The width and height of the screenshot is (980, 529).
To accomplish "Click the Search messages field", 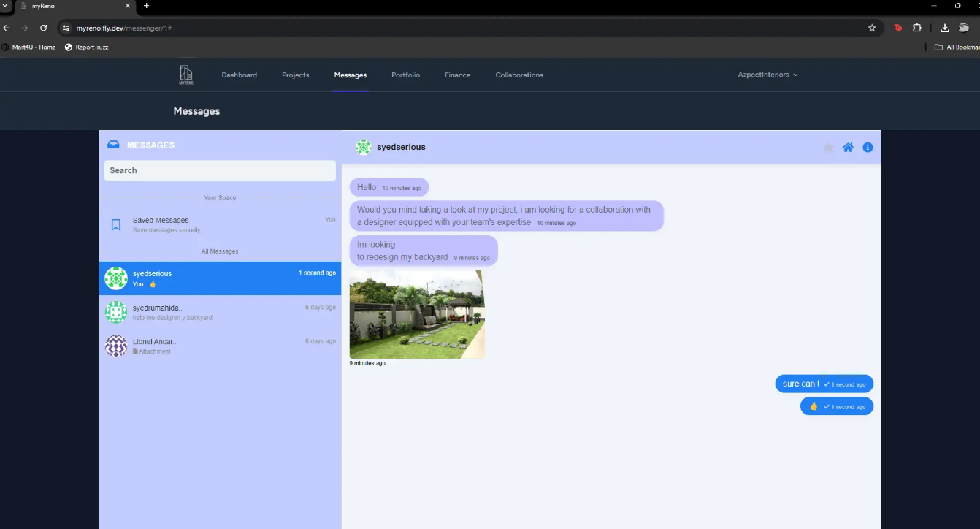I will pos(220,170).
